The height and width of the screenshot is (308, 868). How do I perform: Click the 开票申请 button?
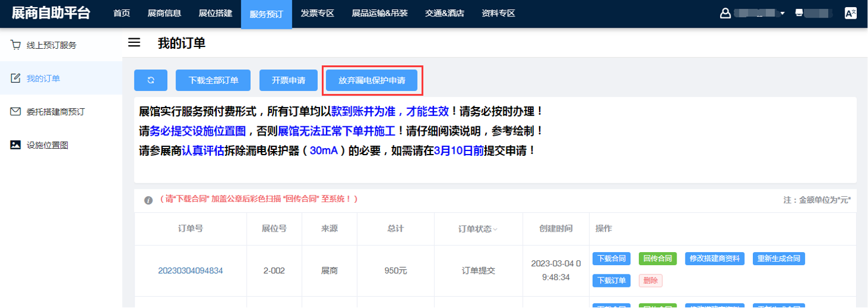click(x=288, y=81)
